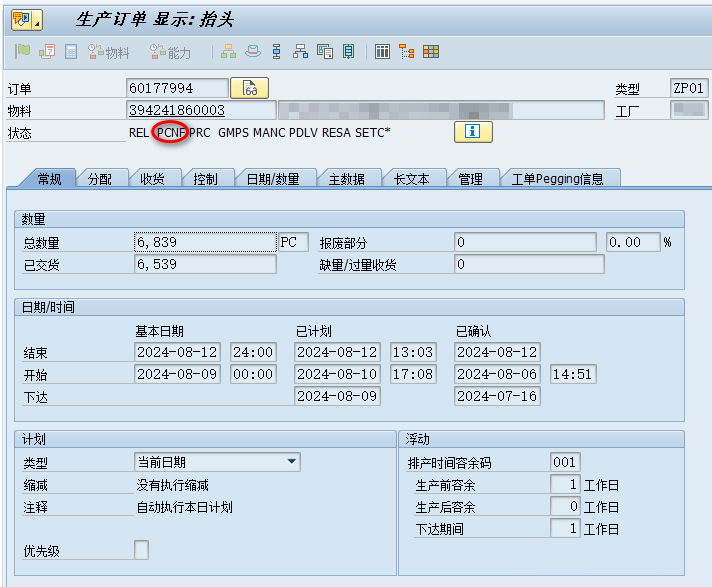Open the 日期/数量 tab
The height and width of the screenshot is (587, 712).
pos(272,179)
